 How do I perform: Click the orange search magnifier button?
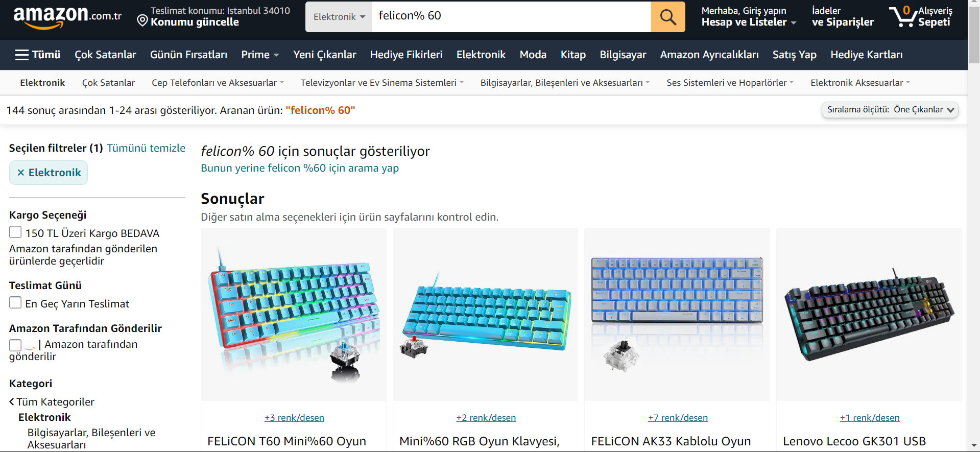(x=668, y=17)
